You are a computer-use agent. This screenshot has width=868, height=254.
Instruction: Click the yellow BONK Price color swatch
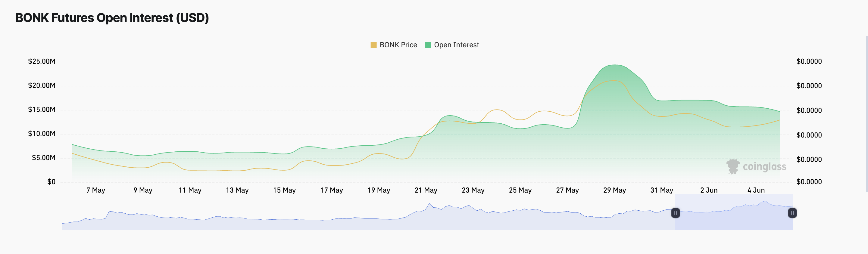(x=373, y=45)
